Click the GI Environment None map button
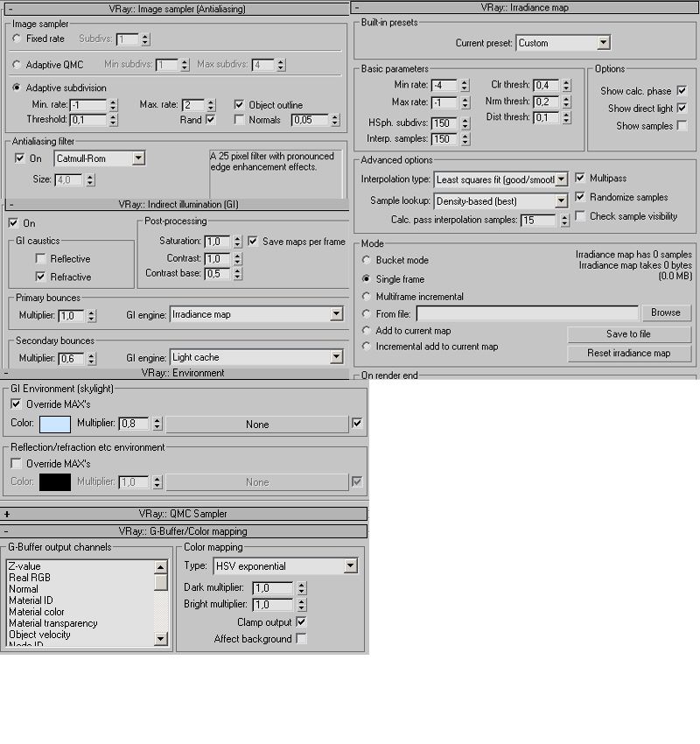The image size is (700, 744). [257, 425]
